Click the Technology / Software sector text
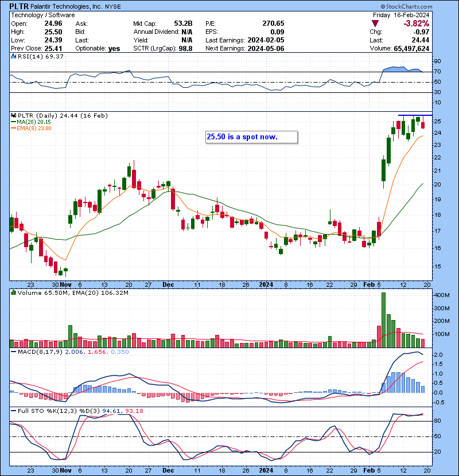Image resolution: width=459 pixels, height=476 pixels. (x=43, y=15)
